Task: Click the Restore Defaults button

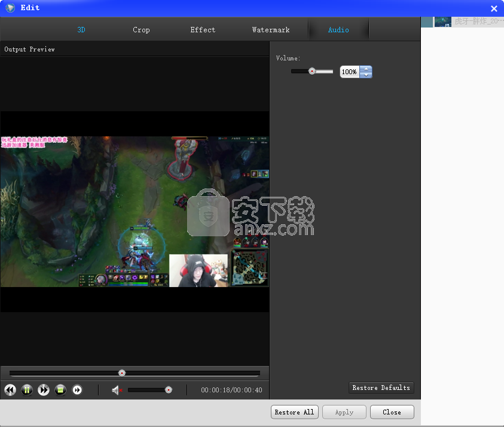Action: (381, 388)
